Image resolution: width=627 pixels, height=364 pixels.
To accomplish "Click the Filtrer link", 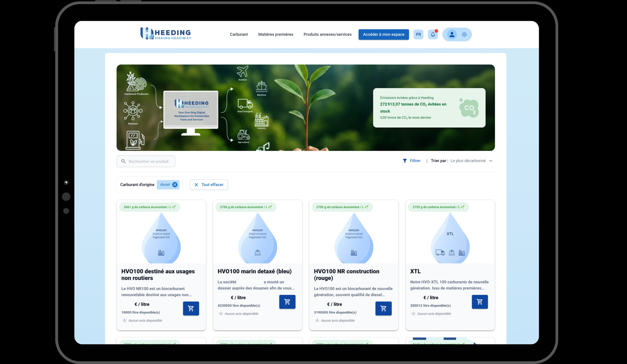I will 415,161.
